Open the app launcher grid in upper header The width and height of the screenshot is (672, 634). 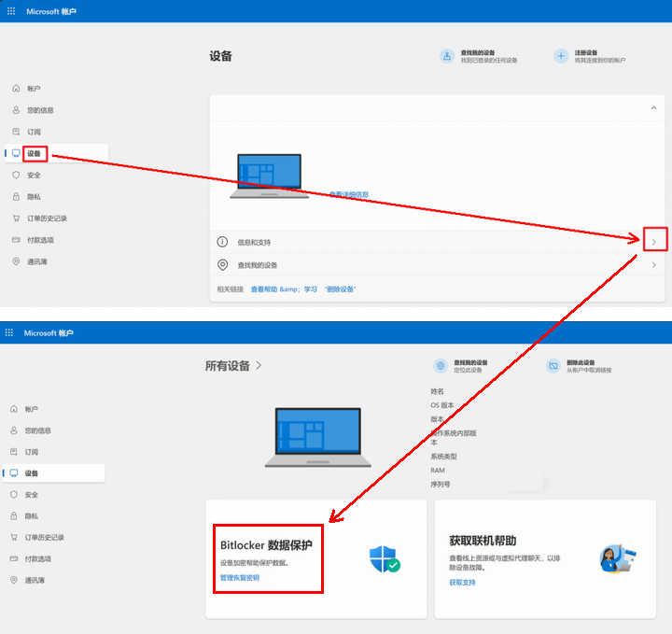click(11, 11)
